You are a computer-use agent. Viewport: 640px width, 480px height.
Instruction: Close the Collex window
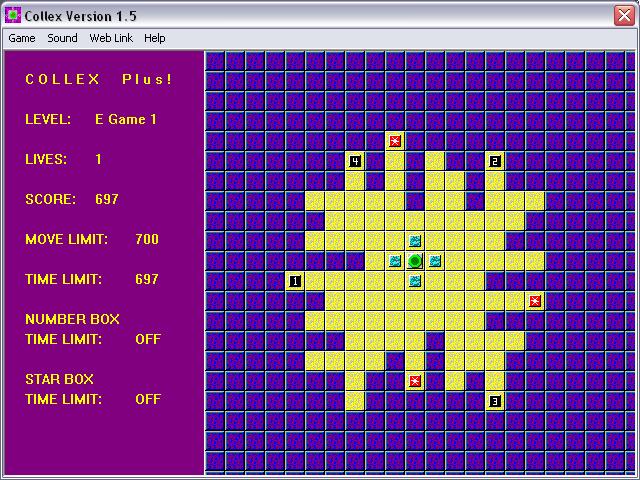point(624,16)
